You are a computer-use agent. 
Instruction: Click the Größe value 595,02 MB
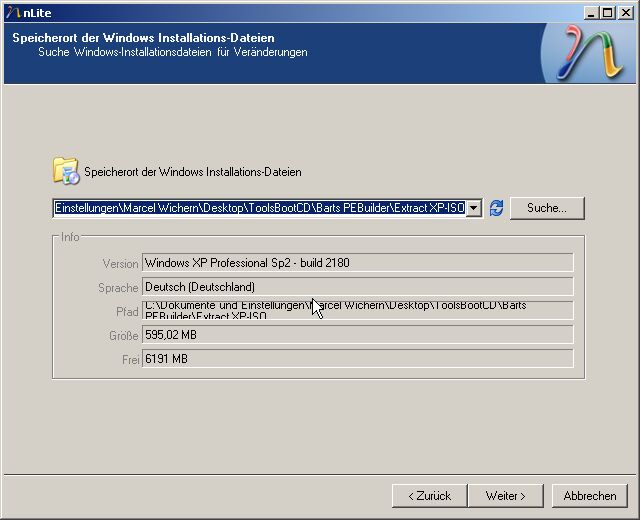click(x=171, y=335)
